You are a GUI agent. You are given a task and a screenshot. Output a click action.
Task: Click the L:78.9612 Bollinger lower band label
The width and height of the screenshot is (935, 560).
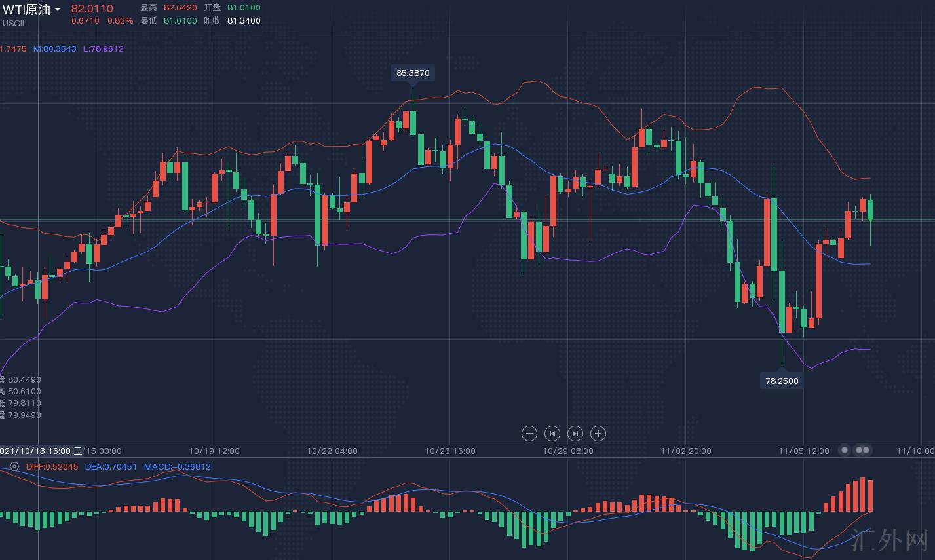coord(103,49)
